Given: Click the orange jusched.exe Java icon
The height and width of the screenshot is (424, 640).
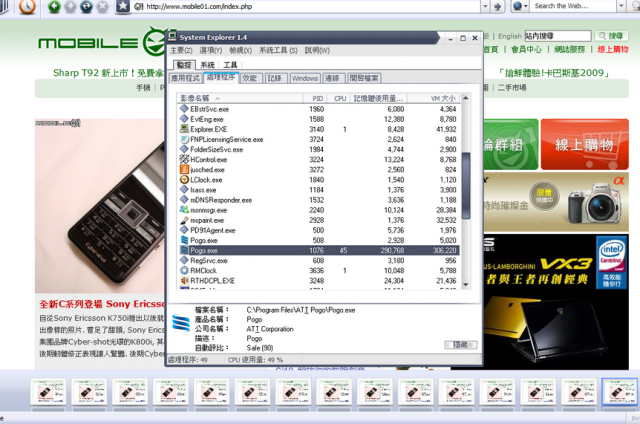Looking at the screenshot, I should tap(184, 169).
